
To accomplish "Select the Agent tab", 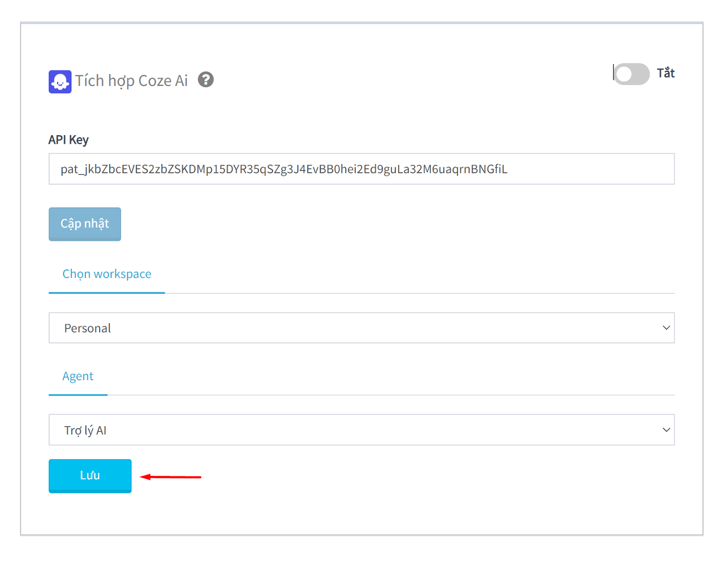I will (78, 377).
